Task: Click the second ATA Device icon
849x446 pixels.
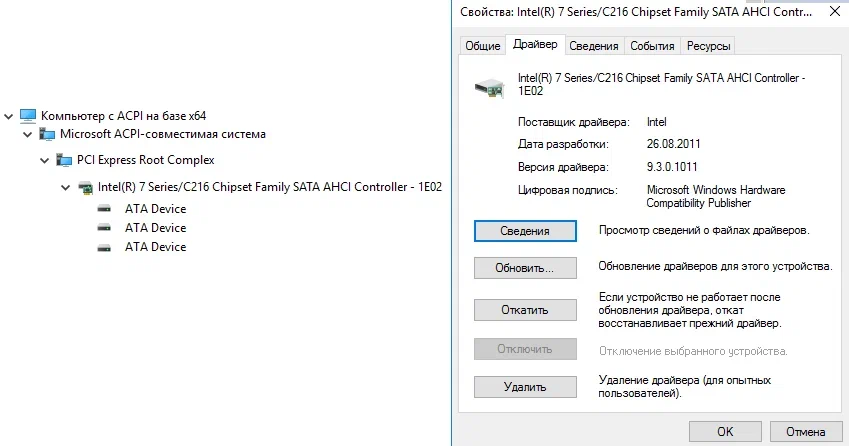Action: pos(104,228)
